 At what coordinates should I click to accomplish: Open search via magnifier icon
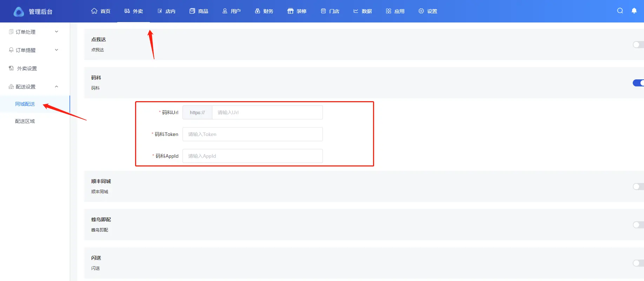(620, 11)
